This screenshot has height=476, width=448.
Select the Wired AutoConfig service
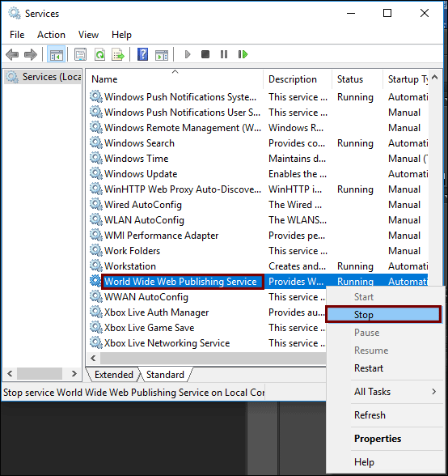pos(143,205)
